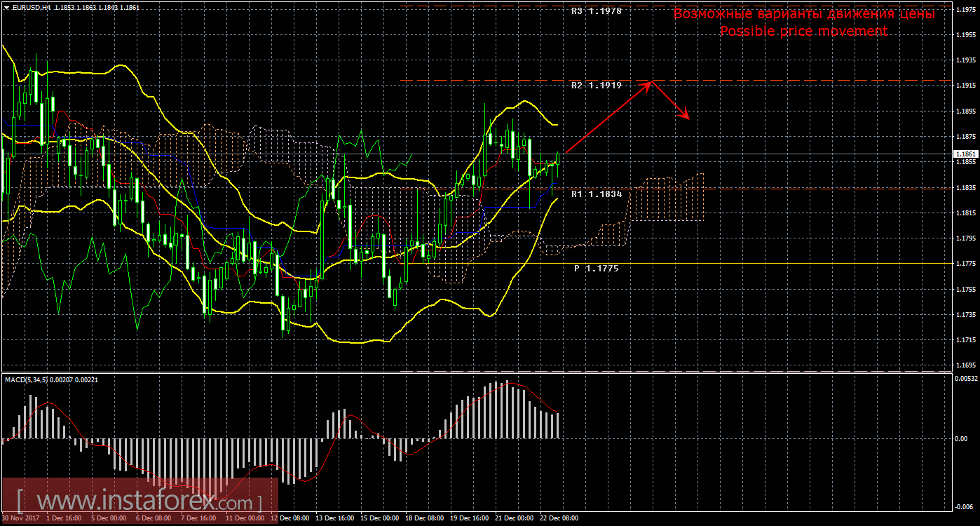Click the 12 Dec 08:00 time label
This screenshot has height=526, width=980.
(x=290, y=520)
